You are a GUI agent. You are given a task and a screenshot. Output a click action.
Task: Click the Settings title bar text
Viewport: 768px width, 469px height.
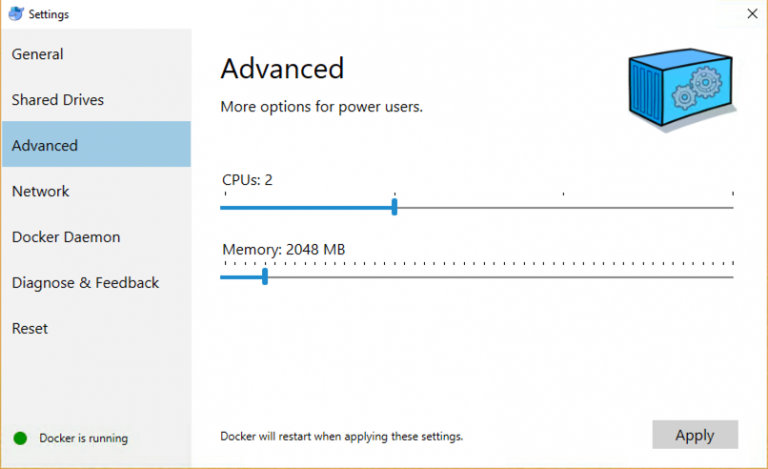click(x=49, y=14)
